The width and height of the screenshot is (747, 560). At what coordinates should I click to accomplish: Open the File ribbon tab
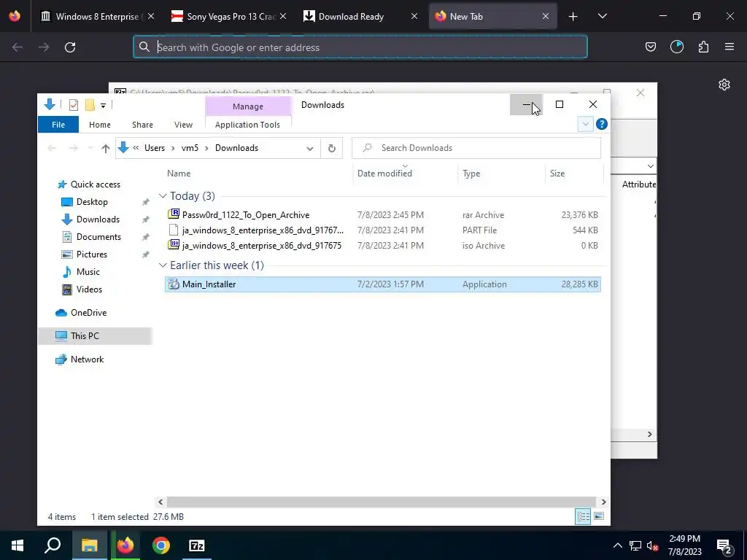58,125
